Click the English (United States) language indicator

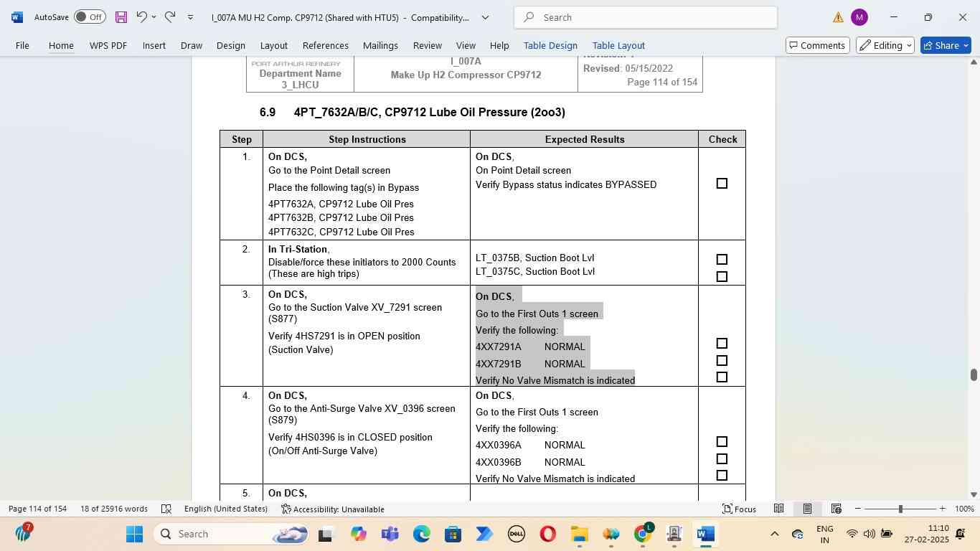[x=225, y=509]
